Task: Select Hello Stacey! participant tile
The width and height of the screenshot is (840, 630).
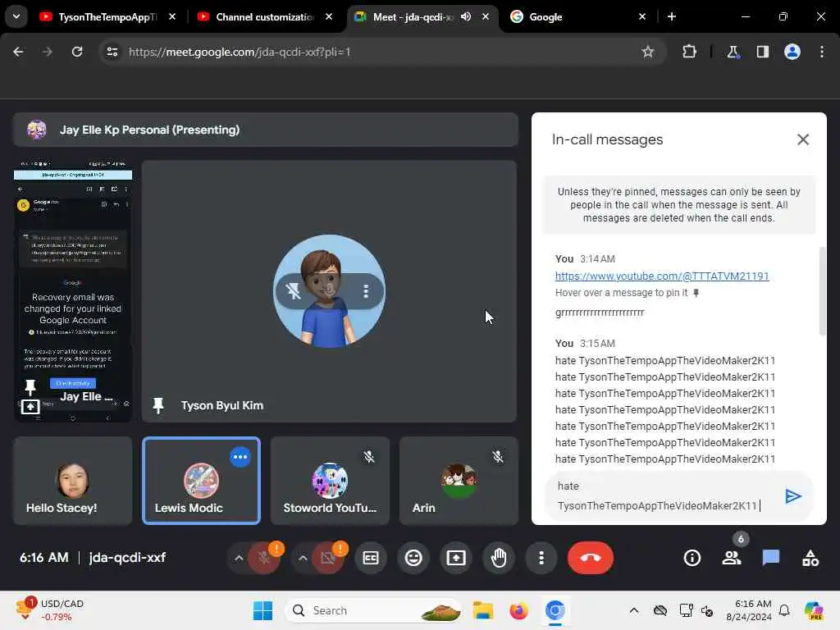Action: click(x=73, y=481)
